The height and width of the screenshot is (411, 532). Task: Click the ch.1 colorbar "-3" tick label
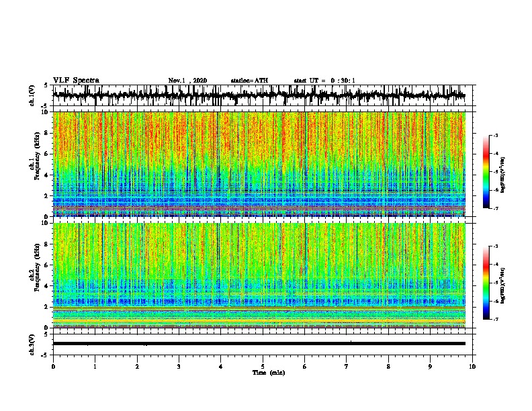coord(495,136)
